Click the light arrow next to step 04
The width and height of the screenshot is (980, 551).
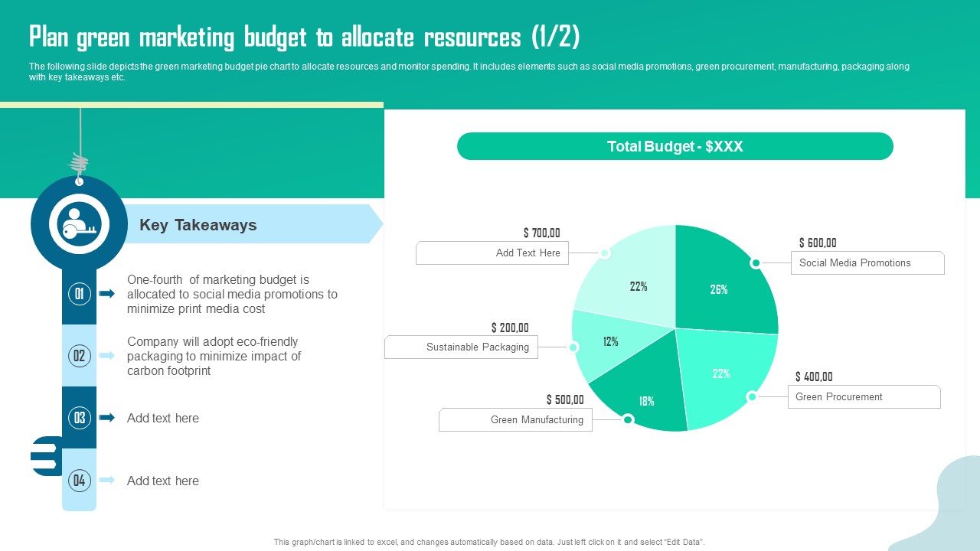coord(107,481)
